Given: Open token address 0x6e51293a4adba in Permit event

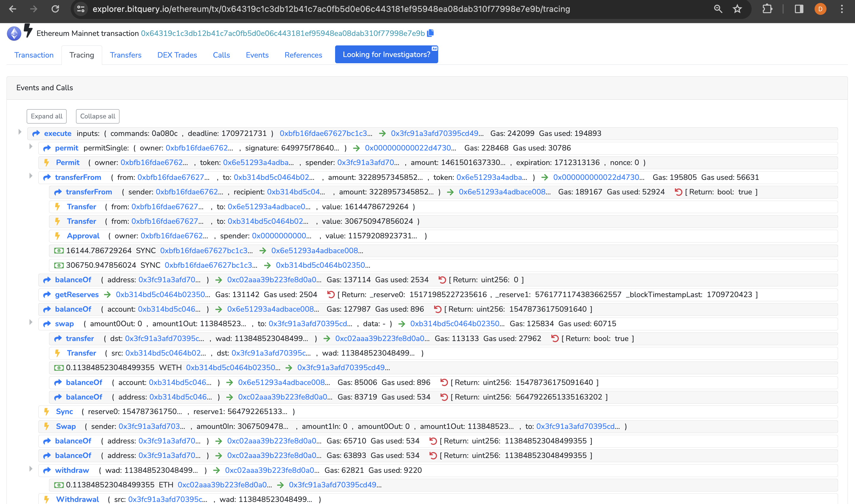Looking at the screenshot, I should (x=258, y=163).
